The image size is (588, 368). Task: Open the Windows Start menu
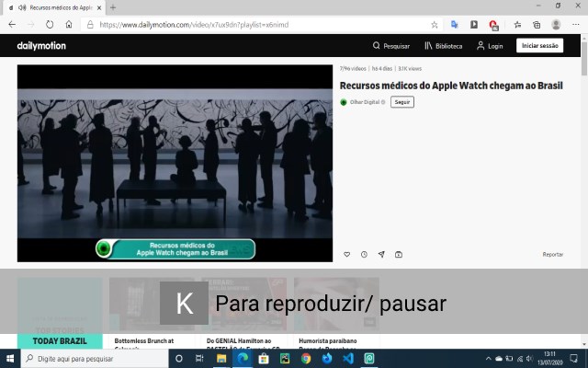(10, 359)
